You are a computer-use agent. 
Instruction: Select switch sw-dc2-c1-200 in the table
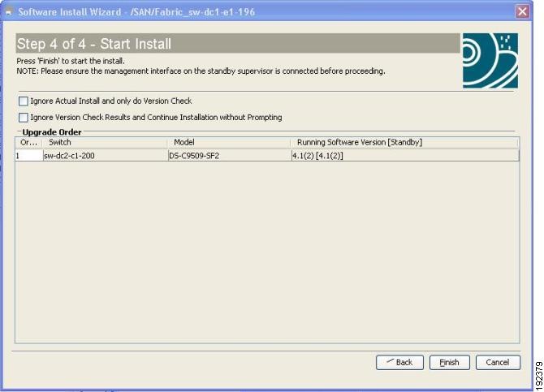tap(105, 156)
